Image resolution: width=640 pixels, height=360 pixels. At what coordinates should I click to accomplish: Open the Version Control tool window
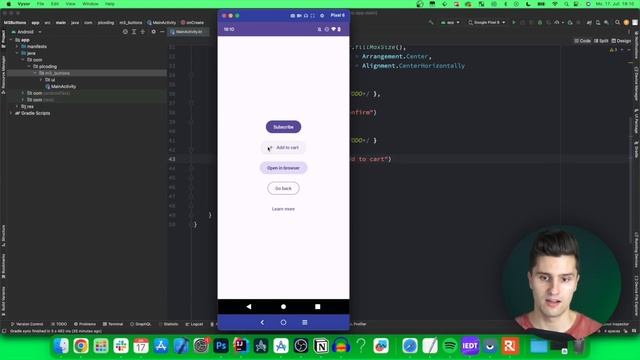[27, 324]
